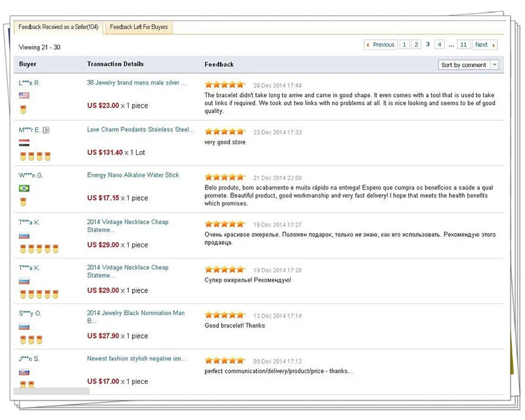Open page 1 of feedback results
This screenshot has height=420, width=525.
pyautogui.click(x=404, y=45)
